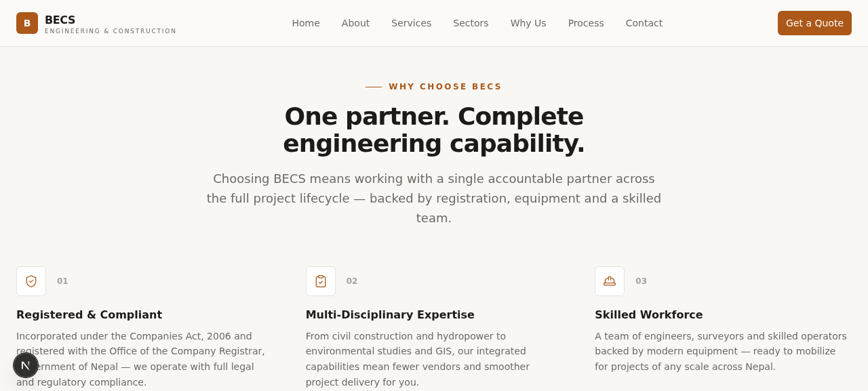868x391 pixels.
Task: Click the BECS logo icon
Action: click(27, 23)
